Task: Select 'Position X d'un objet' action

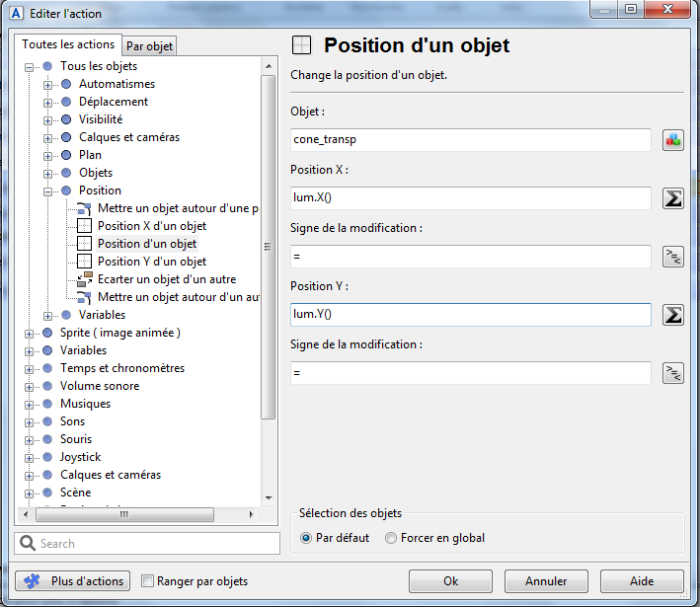Action: click(x=152, y=226)
